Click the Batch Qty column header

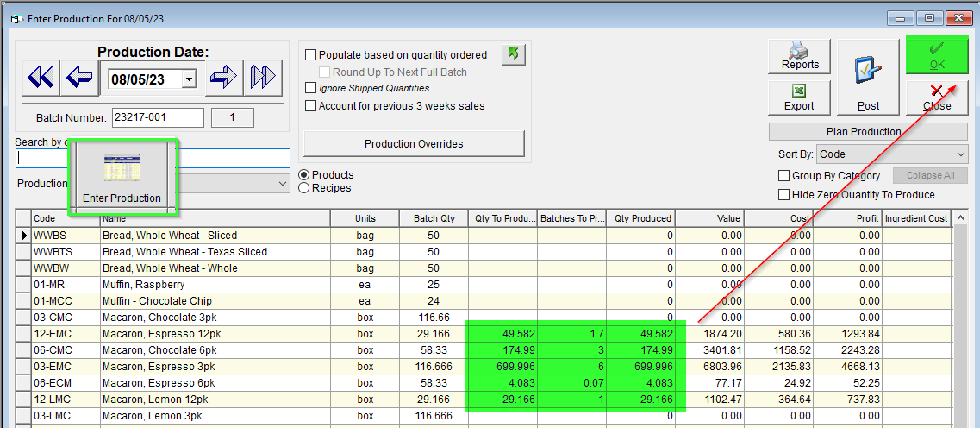[x=434, y=218]
